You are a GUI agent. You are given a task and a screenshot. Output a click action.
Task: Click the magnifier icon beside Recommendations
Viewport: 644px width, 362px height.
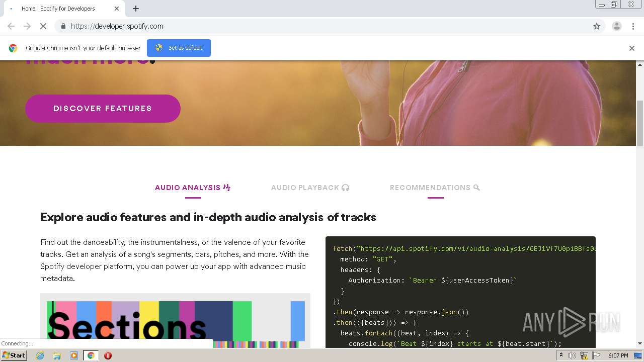476,188
